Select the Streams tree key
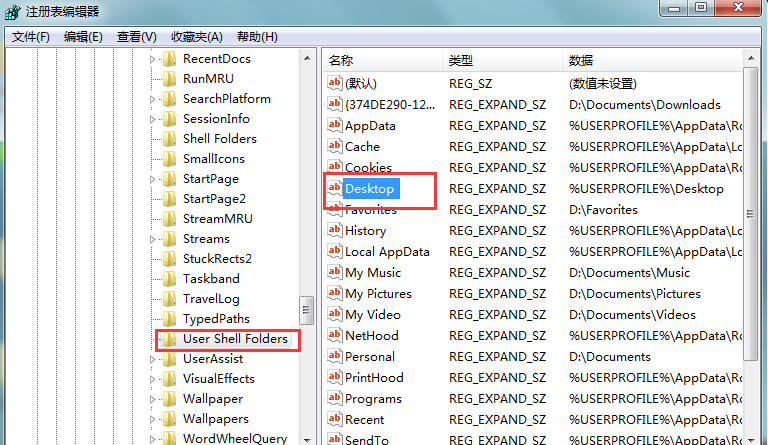 point(206,239)
